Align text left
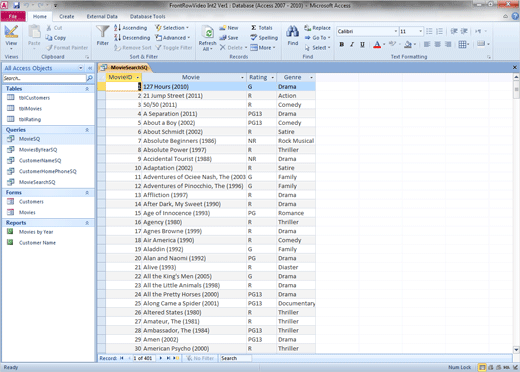The width and height of the screenshot is (520, 372). tap(427, 44)
